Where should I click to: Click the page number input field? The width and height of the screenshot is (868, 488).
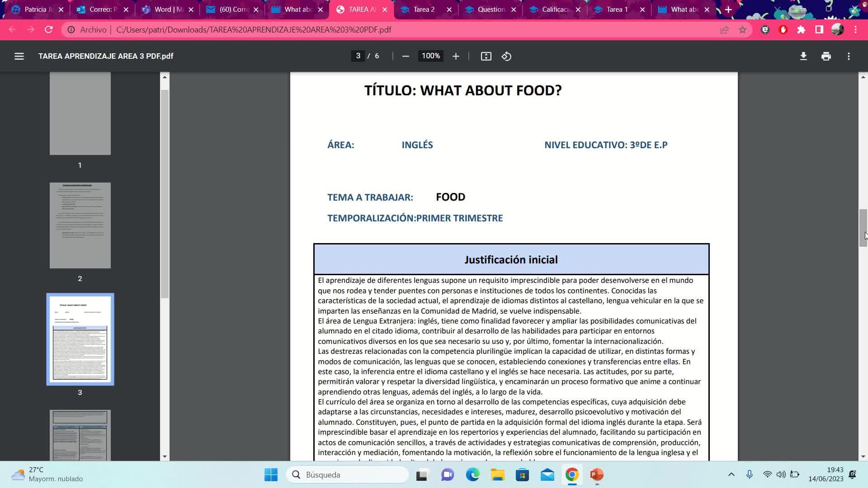click(x=358, y=56)
